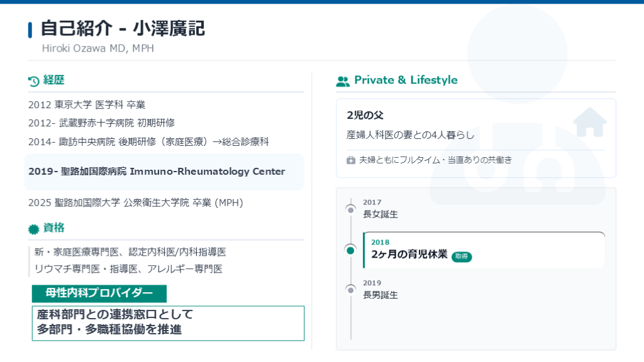Image resolution: width=644 pixels, height=362 pixels.
Task: Click the slide title 自己紹介 - 小澤廣記
Action: point(123,29)
